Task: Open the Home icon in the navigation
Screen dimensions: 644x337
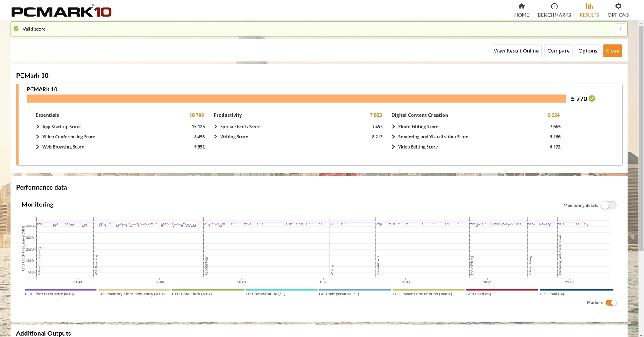Action: tap(522, 6)
